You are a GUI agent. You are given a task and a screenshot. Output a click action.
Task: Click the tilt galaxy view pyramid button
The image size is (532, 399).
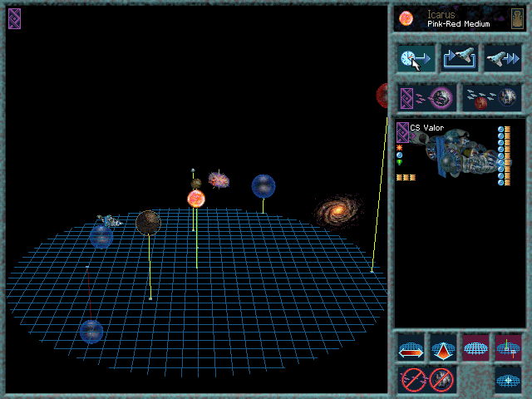pos(443,347)
